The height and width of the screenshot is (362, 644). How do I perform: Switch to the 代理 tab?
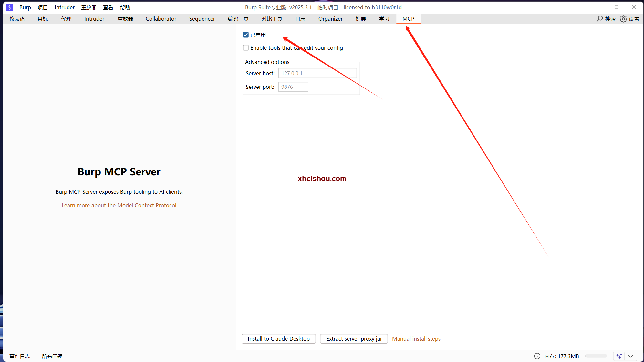66,19
